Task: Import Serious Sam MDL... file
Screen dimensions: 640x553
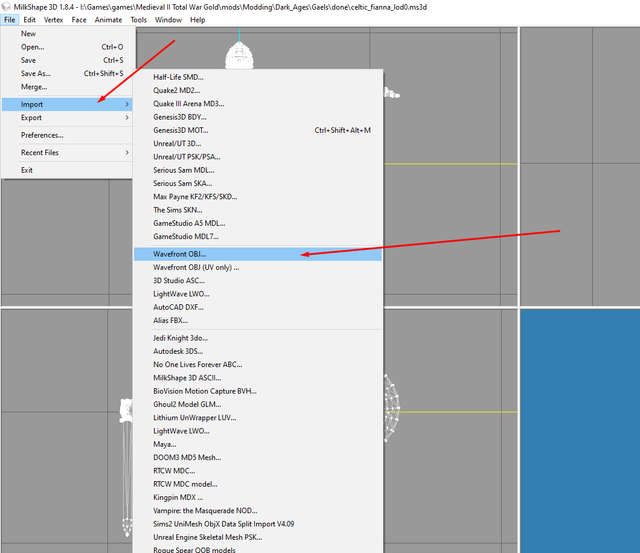Action: [258, 170]
